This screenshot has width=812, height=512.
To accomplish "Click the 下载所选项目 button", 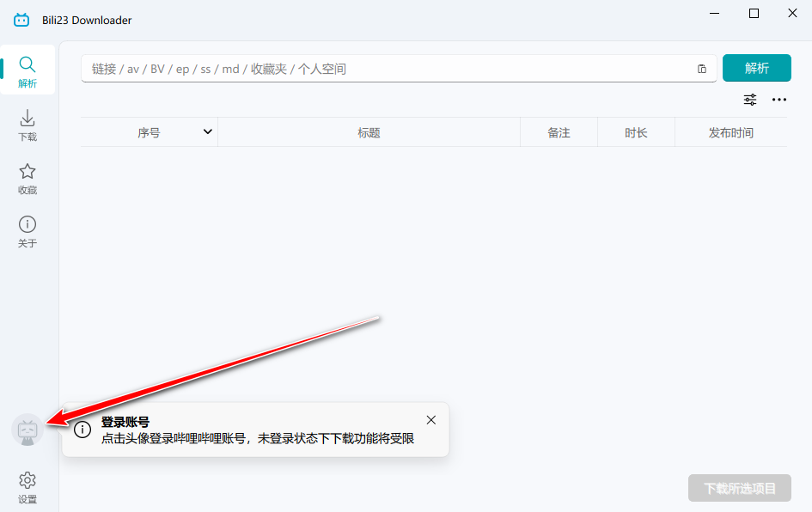I will pos(740,488).
